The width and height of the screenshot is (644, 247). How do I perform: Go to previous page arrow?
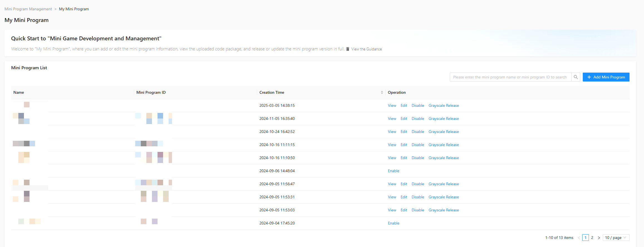(579, 238)
